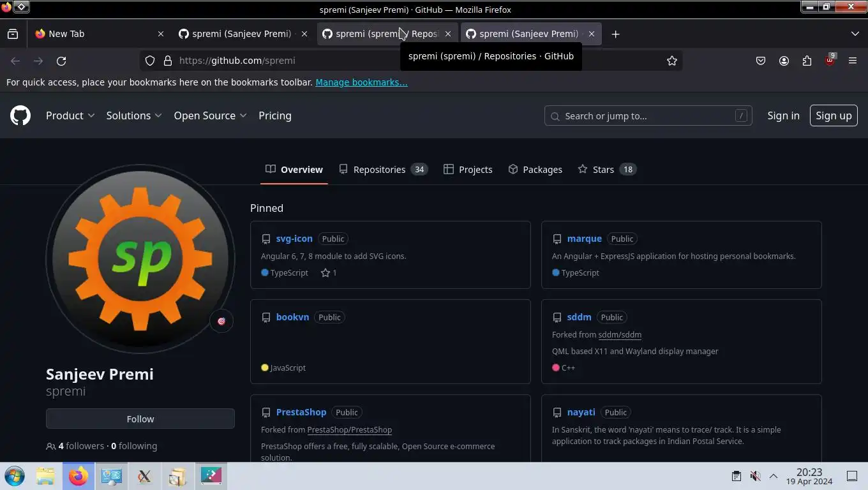The width and height of the screenshot is (868, 490).
Task: Close the spremi / Repositories browser tab
Action: point(447,34)
